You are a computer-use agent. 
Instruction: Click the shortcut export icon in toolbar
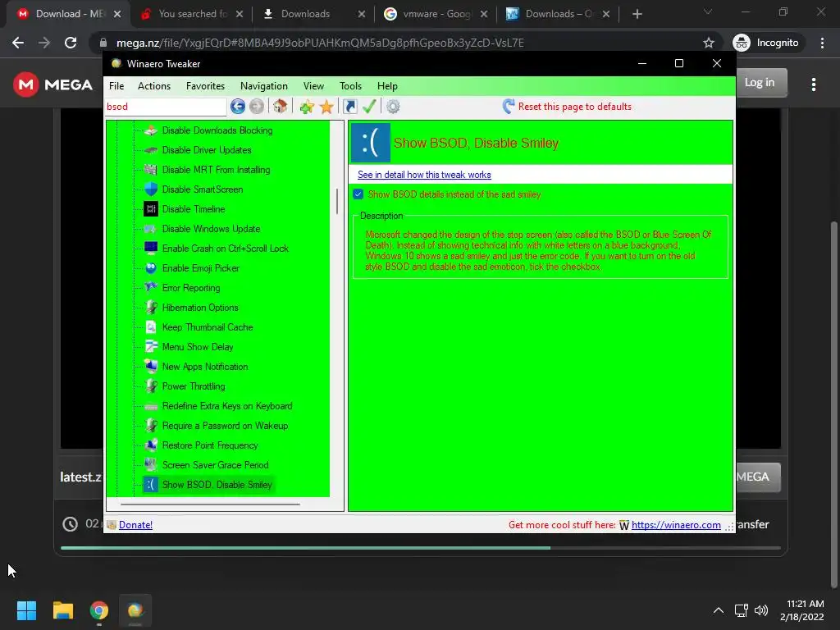[349, 107]
